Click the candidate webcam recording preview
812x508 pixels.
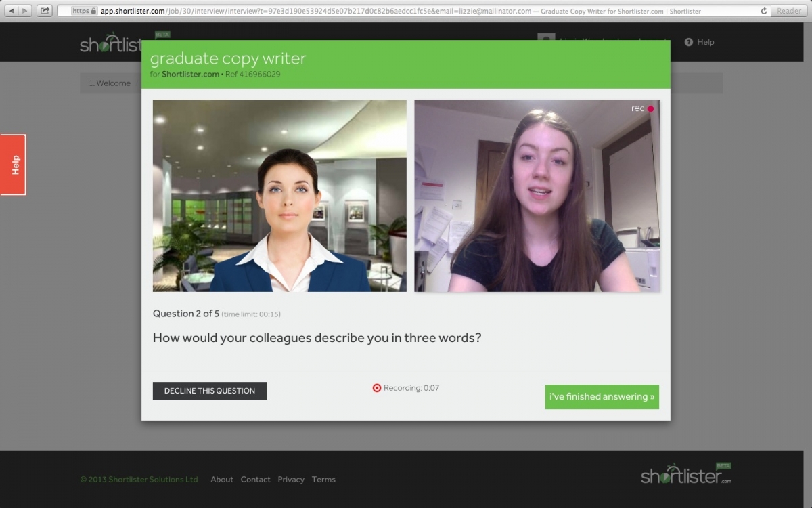coord(537,196)
